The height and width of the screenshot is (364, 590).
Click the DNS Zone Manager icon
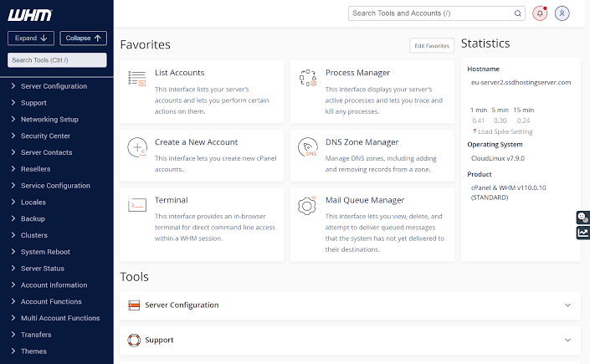pos(307,148)
